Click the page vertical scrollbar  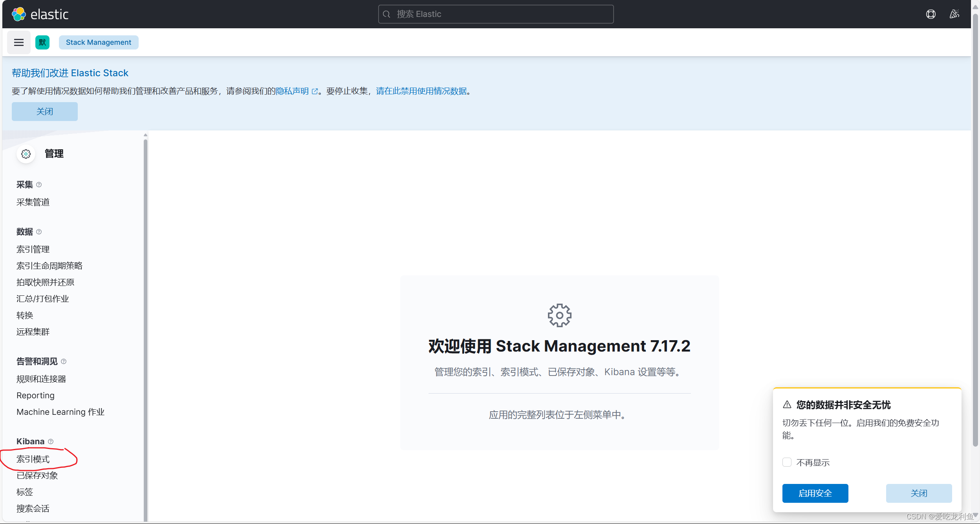[975, 230]
